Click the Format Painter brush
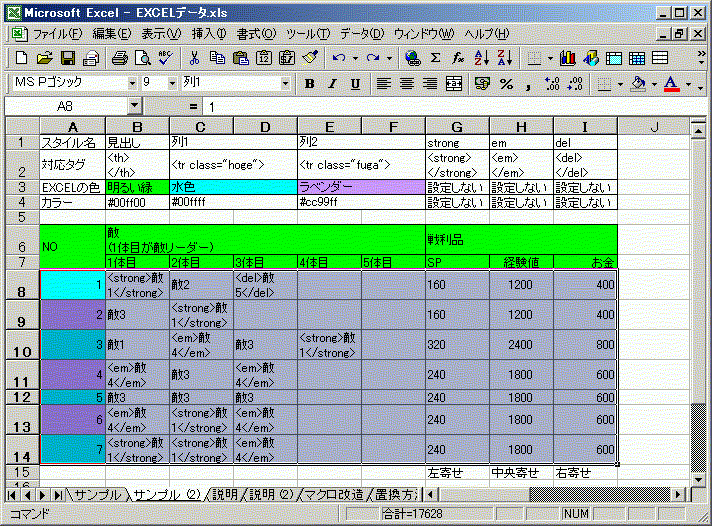The width and height of the screenshot is (712, 526). [x=310, y=58]
